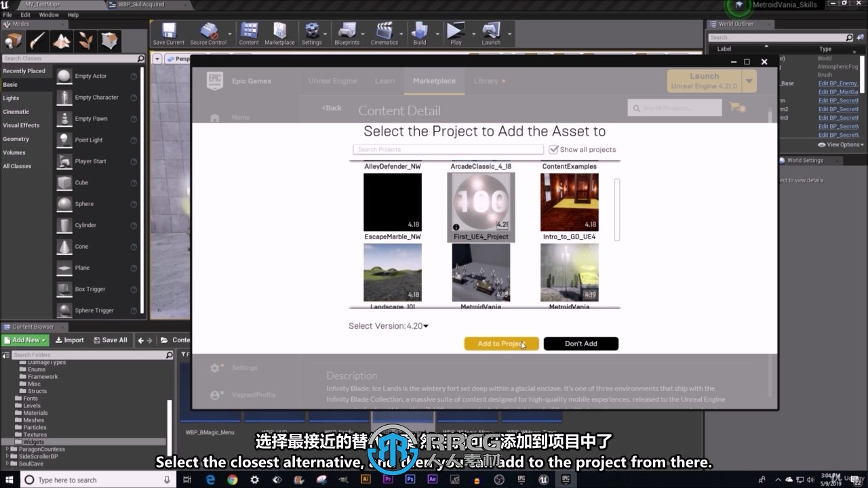Select the Place mode icon in Modes panel
This screenshot has height=488, width=868.
pos(14,41)
